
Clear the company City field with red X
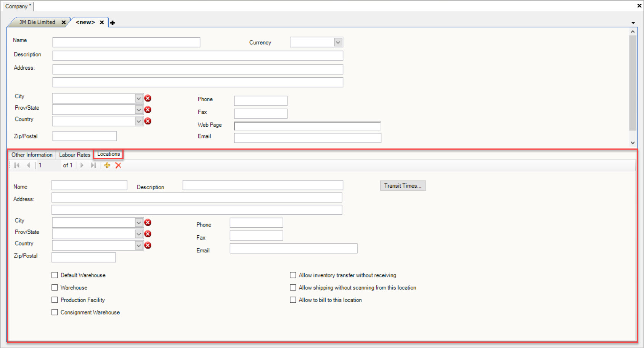click(x=148, y=98)
